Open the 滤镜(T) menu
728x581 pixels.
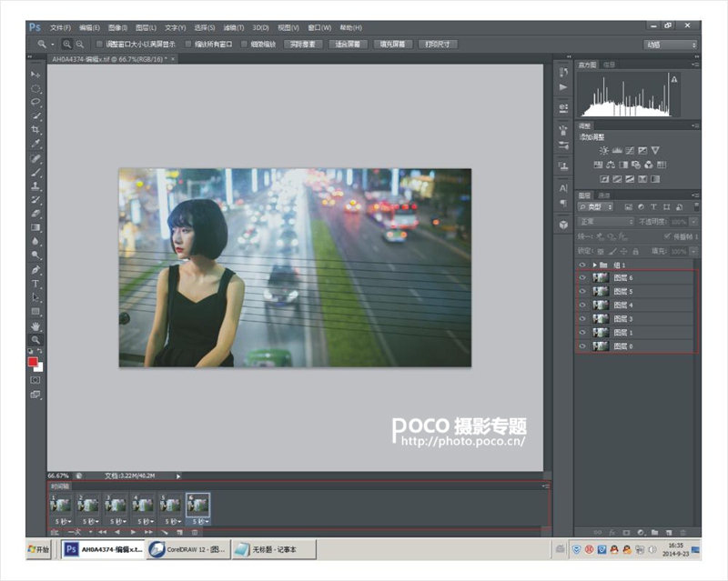coord(234,28)
